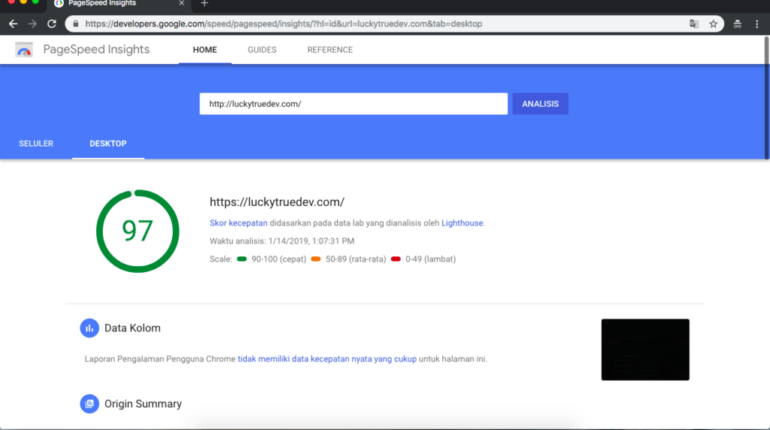This screenshot has width=770, height=430.
Task: Click the URL input field with luckytruedev.com
Action: (353, 104)
